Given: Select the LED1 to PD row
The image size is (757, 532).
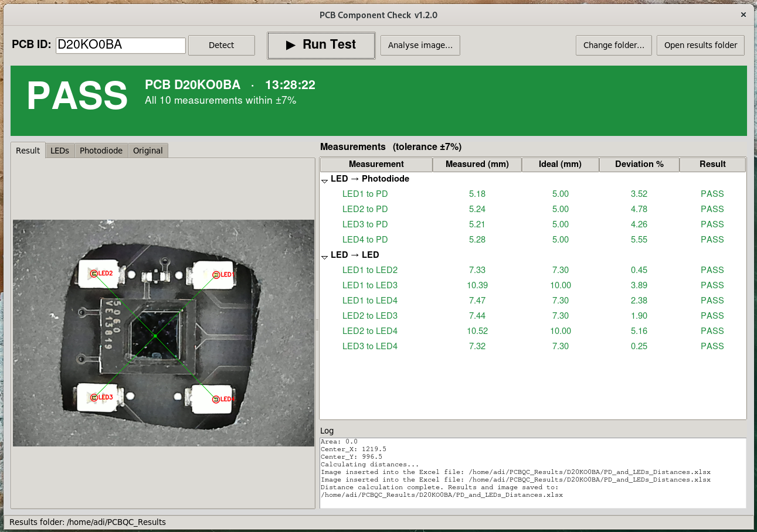Looking at the screenshot, I should (x=533, y=194).
